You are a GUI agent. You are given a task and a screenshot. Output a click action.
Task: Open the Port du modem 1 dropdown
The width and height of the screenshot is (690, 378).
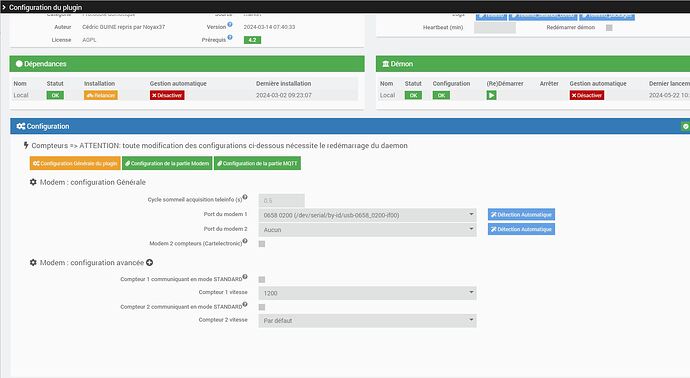(367, 215)
